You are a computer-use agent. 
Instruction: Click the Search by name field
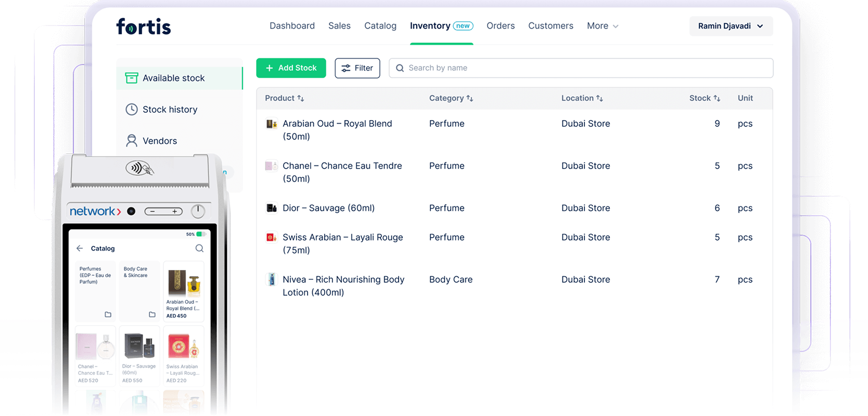pos(581,68)
